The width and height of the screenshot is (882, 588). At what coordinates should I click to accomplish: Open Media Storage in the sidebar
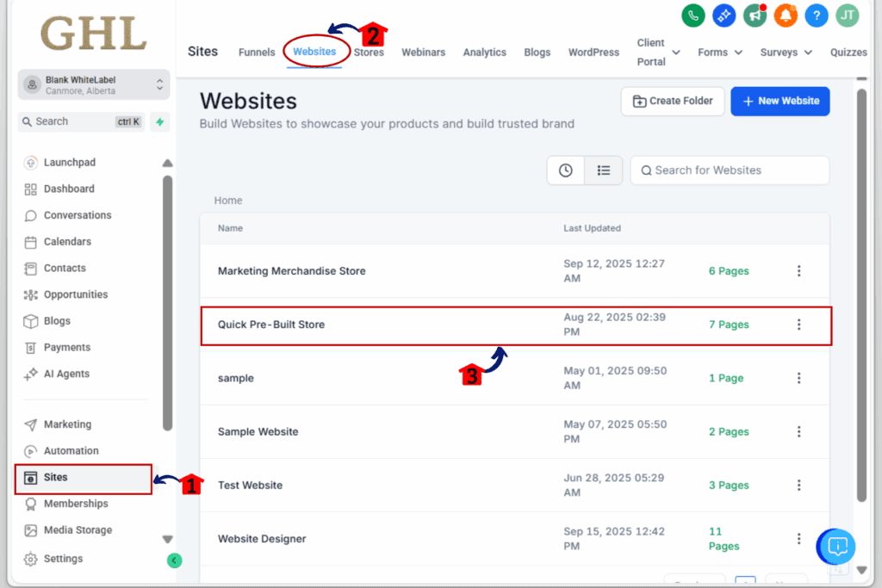coord(78,530)
